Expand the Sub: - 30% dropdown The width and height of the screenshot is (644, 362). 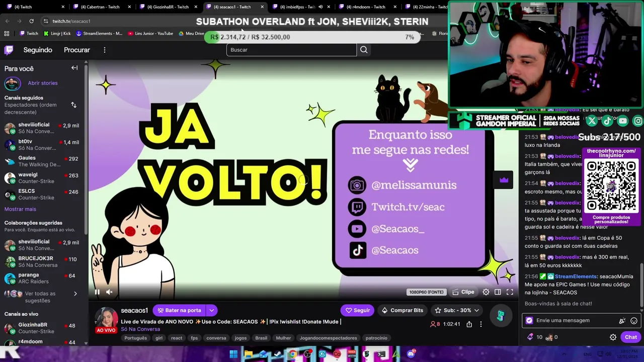(457, 310)
